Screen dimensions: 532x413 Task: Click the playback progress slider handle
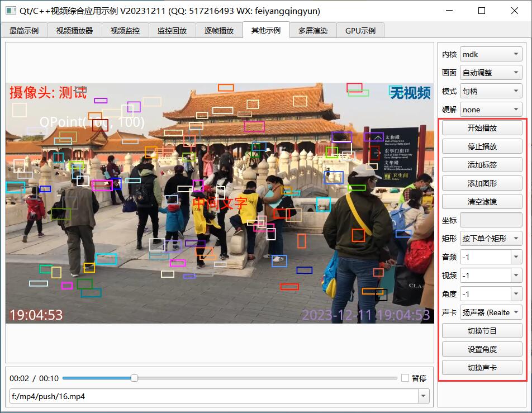pos(134,378)
